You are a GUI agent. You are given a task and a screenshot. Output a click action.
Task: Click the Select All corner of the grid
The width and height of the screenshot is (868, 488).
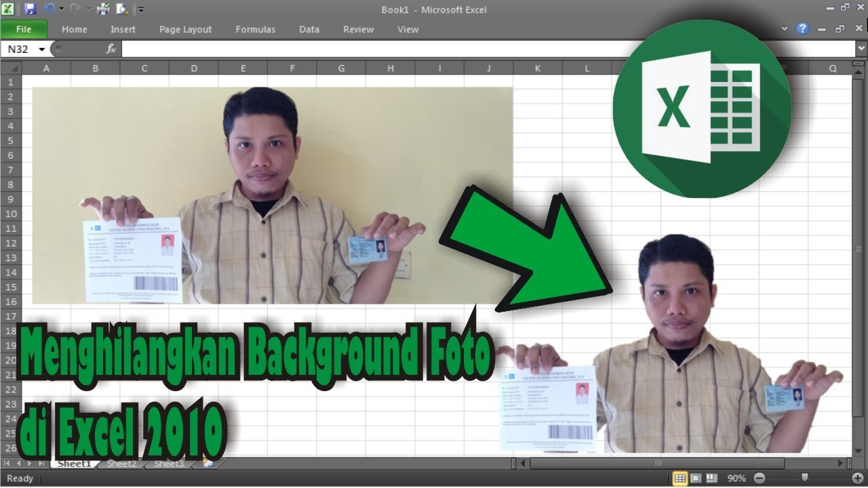[x=11, y=68]
